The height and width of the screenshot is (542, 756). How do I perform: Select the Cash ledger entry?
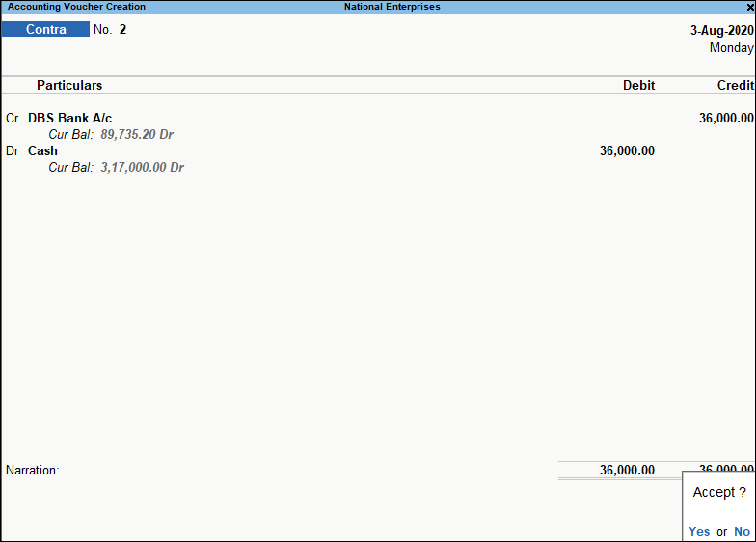[42, 150]
